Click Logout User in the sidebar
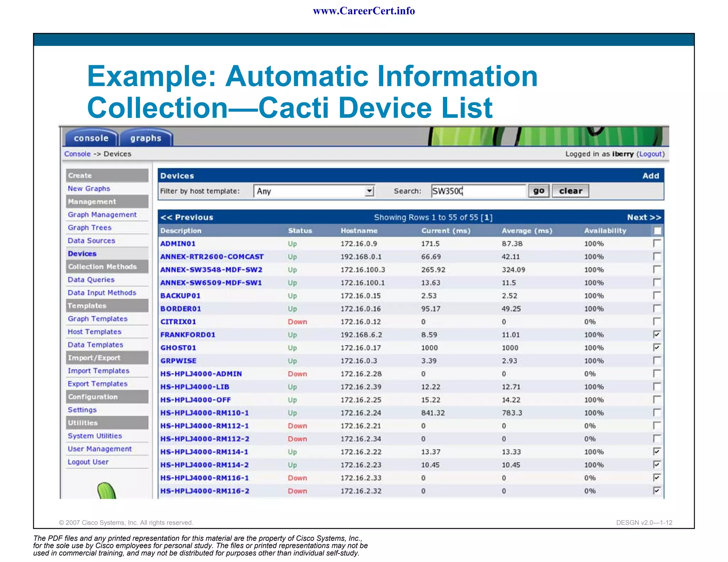Image resolution: width=728 pixels, height=562 pixels. click(88, 462)
